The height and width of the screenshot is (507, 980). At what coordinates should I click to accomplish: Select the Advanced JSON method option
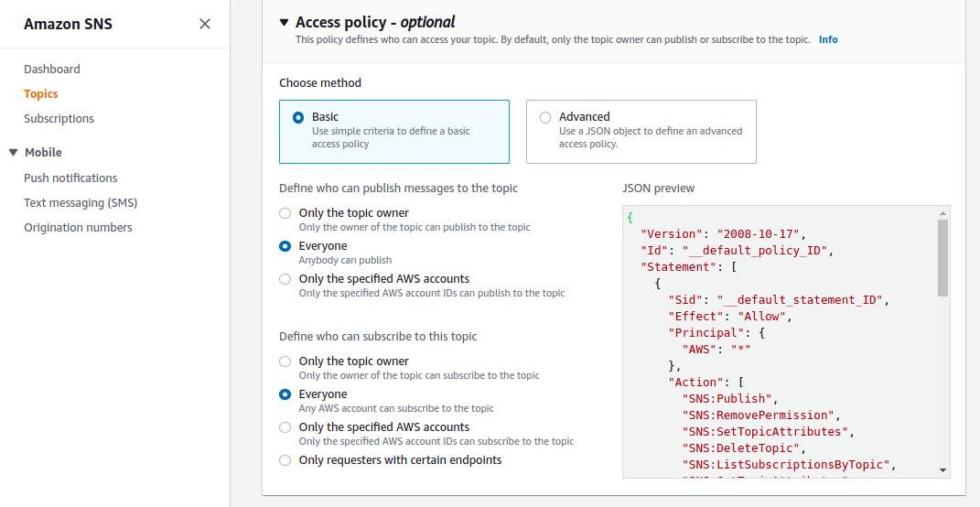545,117
